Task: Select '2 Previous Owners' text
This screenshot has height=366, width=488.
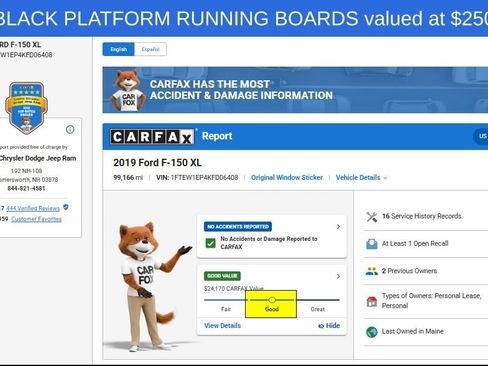Action: pos(409,271)
